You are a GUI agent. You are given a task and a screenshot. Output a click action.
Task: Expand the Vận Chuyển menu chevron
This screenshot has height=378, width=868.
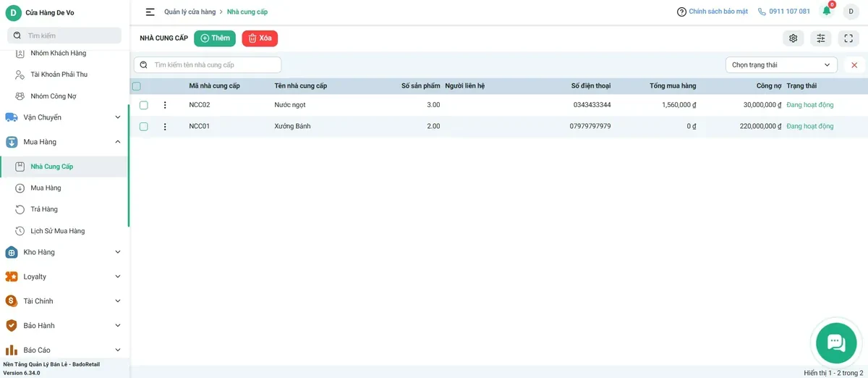118,117
